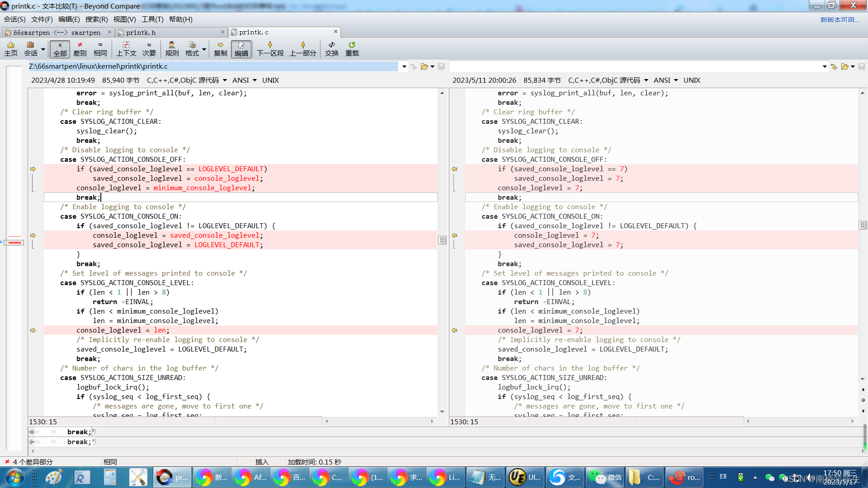Toggle 全部 (Show All) view filter

point(60,49)
